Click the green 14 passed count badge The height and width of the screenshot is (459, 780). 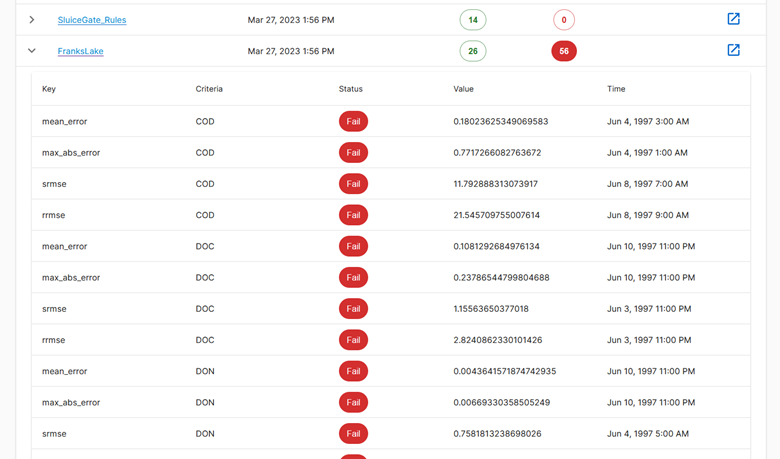[x=473, y=20]
